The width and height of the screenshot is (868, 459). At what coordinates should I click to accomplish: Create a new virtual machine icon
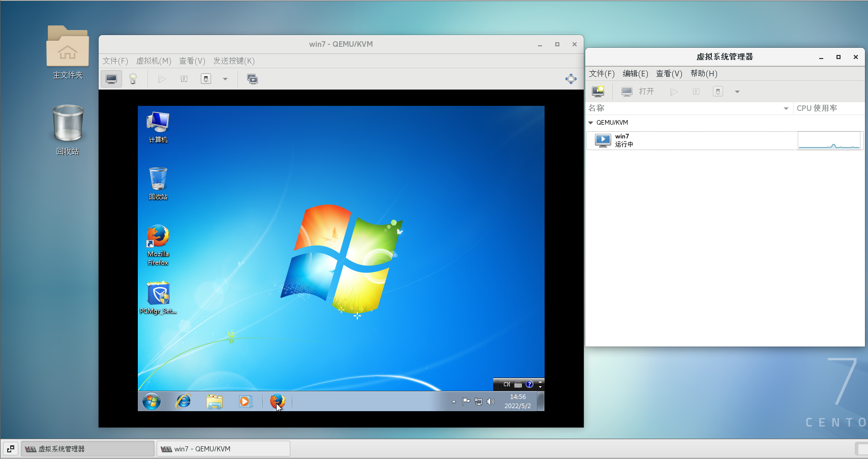(x=598, y=92)
